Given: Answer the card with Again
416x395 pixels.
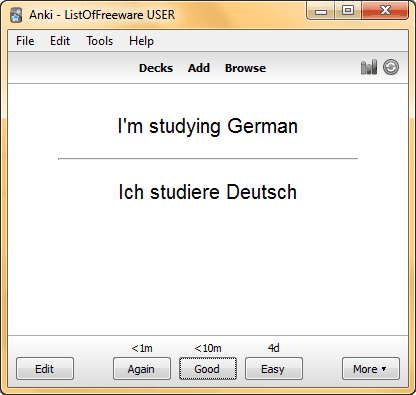Looking at the screenshot, I should tap(141, 369).
